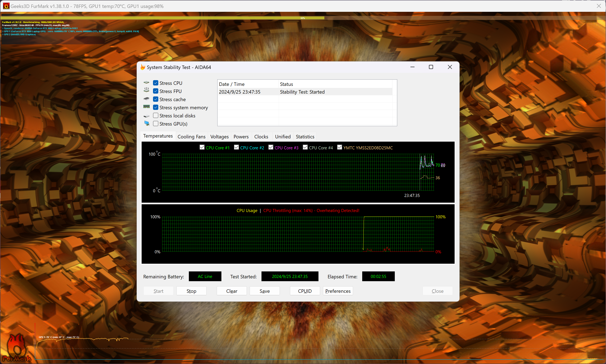606x364 pixels.
Task: Click the 123 FPU icon beside Stress FPU
Action: [146, 90]
